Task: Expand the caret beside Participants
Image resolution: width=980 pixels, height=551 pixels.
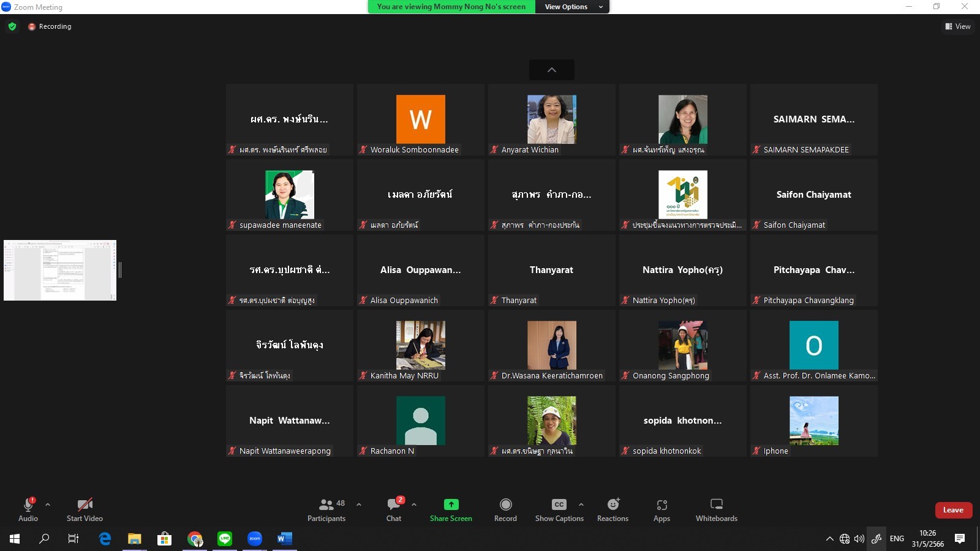Action: pos(359,504)
